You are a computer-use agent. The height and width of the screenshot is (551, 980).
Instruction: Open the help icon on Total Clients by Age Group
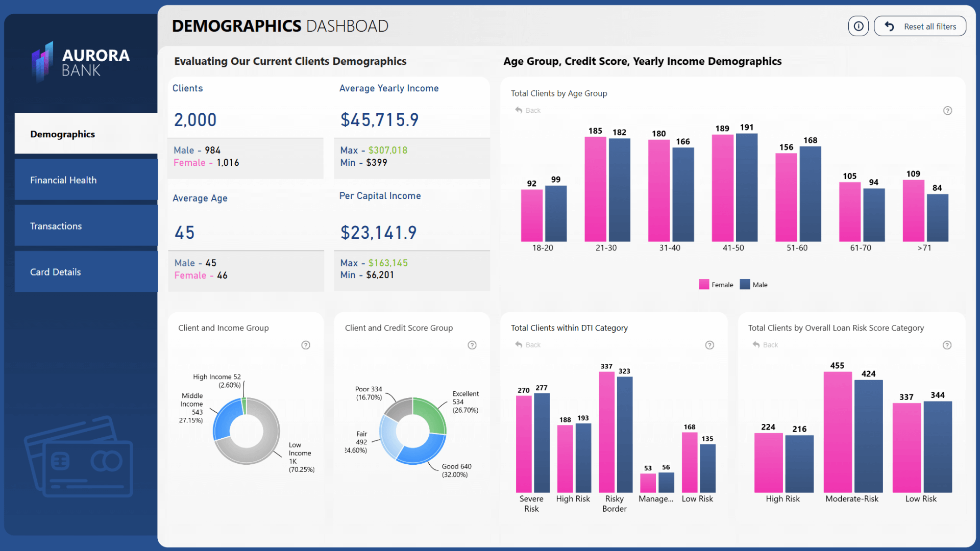948,110
